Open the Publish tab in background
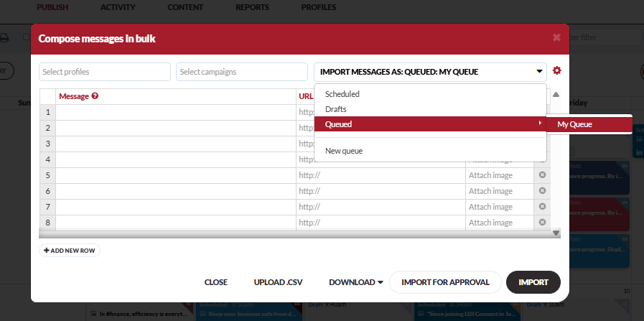 coord(52,7)
